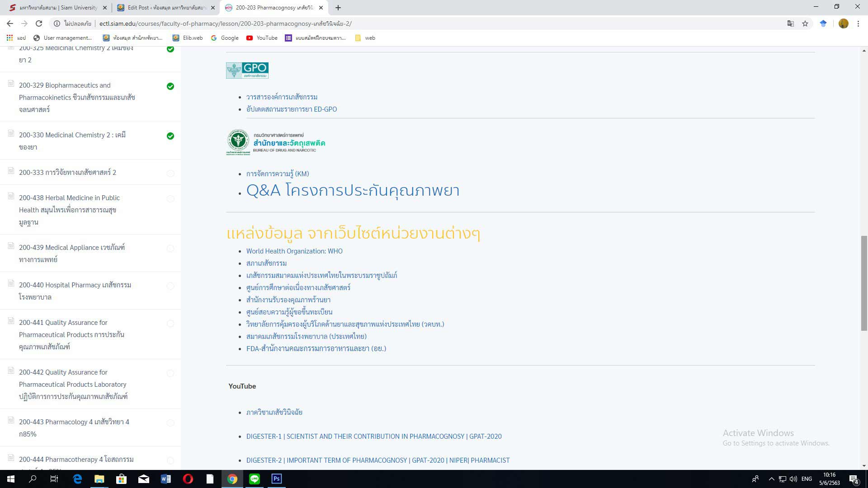Open the site information icon by the address
The width and height of the screenshot is (868, 488).
point(57,23)
